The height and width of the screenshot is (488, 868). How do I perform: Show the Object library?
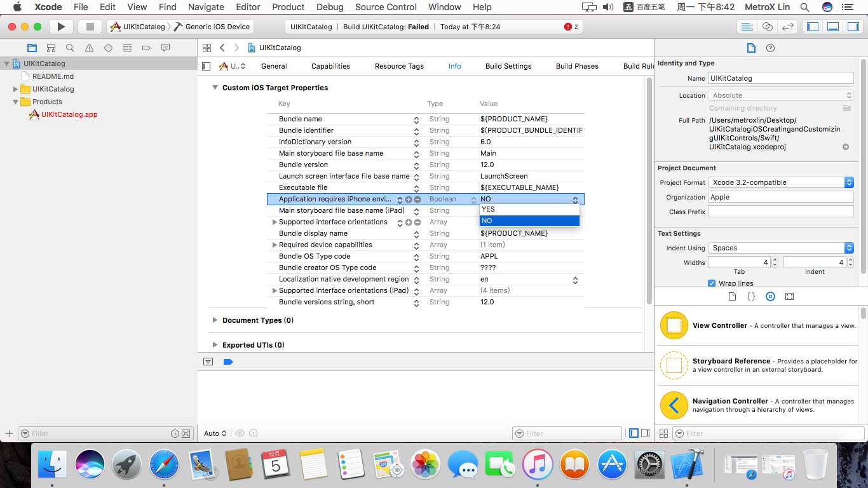click(770, 296)
